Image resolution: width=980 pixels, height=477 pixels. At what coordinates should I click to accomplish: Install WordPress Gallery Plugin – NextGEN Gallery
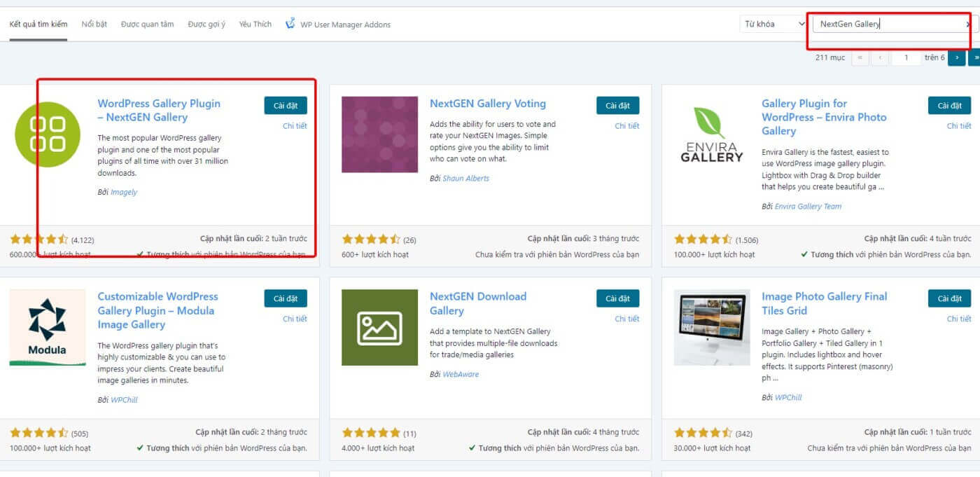coord(286,106)
